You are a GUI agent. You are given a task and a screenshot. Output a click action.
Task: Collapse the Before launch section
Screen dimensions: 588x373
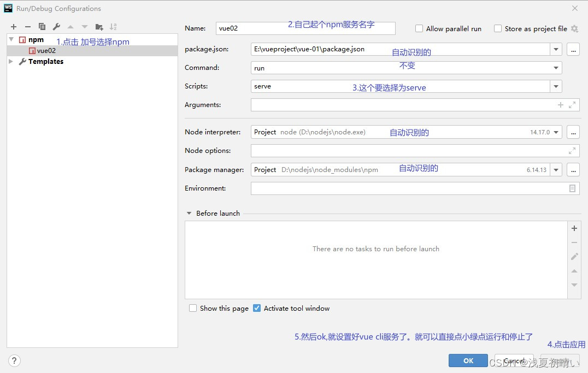click(x=189, y=213)
